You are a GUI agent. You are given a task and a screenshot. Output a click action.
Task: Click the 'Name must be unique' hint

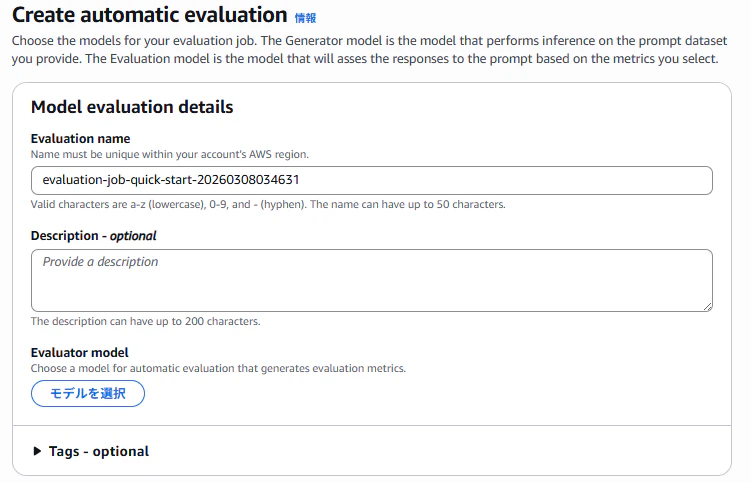(x=170, y=154)
